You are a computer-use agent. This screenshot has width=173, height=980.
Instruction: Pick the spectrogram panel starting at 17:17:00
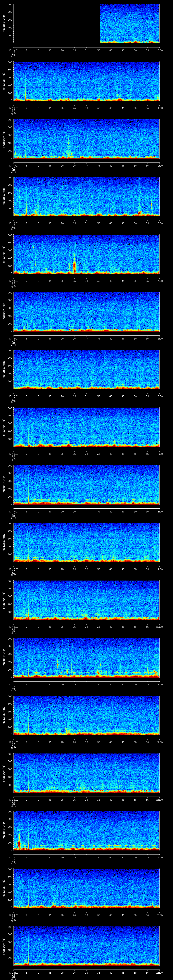point(87,485)
